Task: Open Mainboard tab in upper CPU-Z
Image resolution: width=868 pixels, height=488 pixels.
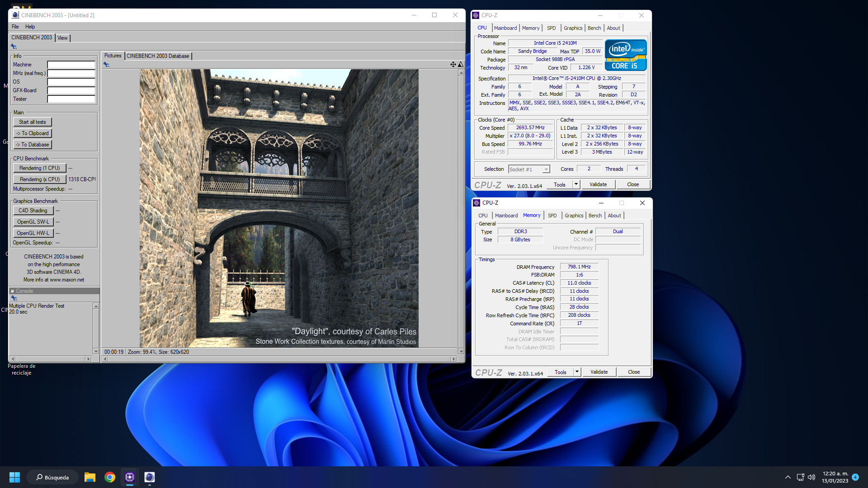Action: (x=505, y=28)
